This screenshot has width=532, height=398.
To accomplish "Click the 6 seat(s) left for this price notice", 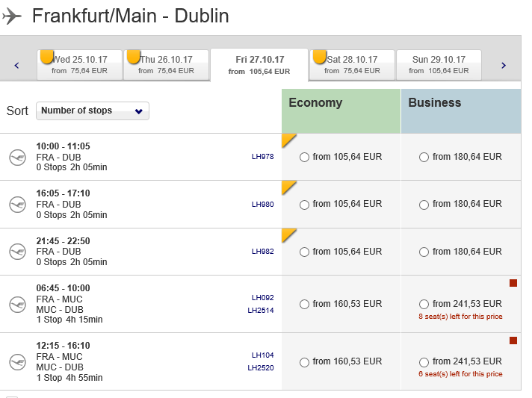I will (x=460, y=374).
